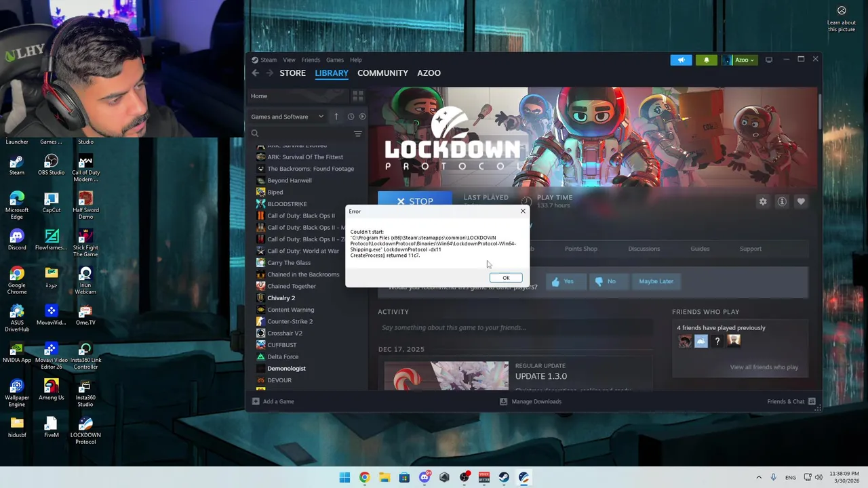The image size is (868, 488).
Task: Open the Discussions link
Action: 644,249
